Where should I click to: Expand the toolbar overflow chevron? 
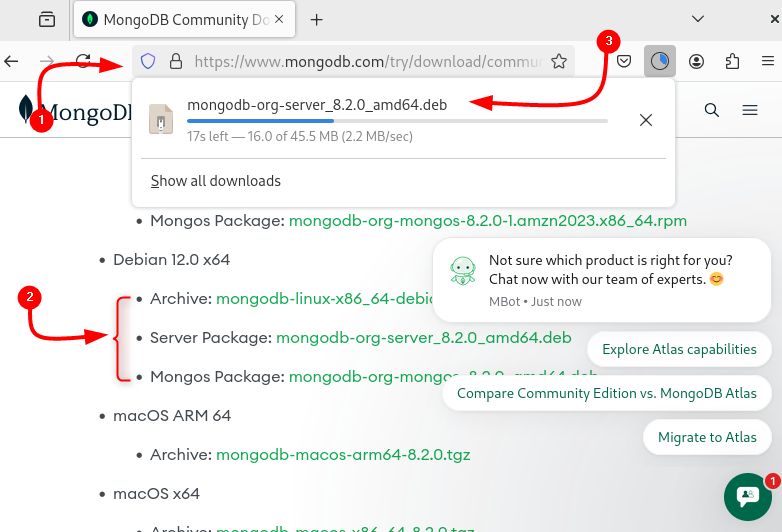[768, 61]
